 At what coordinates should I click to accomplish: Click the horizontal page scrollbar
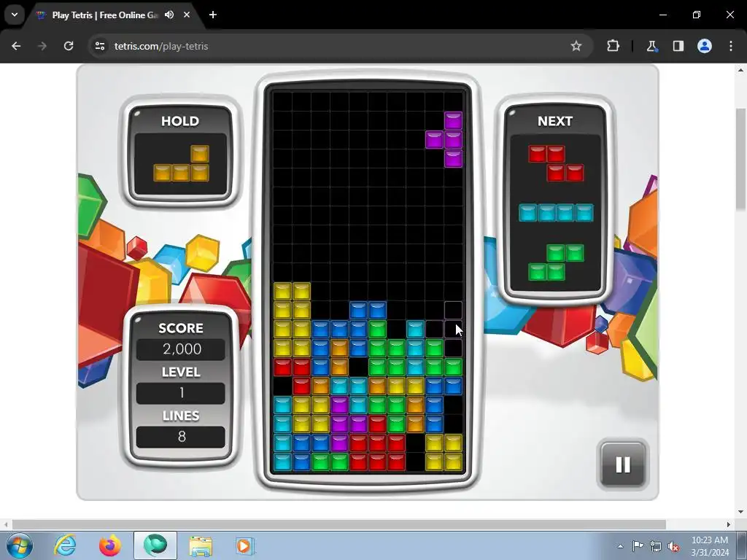point(338,524)
